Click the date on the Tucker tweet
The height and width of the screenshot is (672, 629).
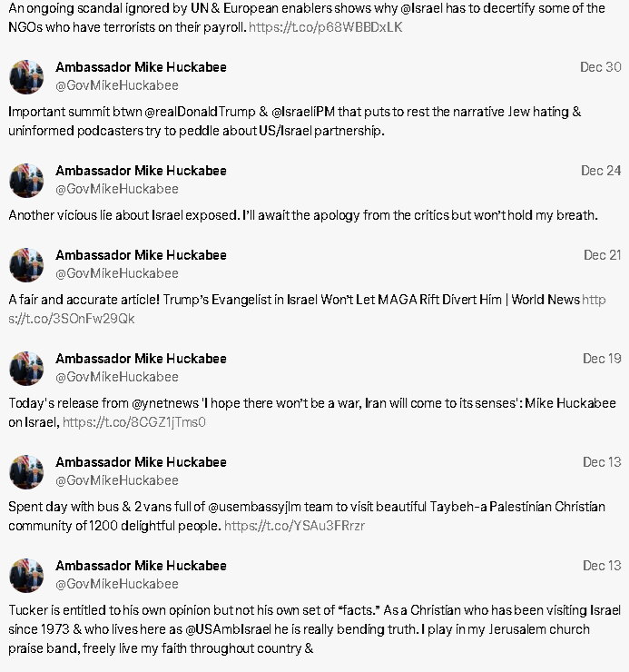[x=602, y=566]
